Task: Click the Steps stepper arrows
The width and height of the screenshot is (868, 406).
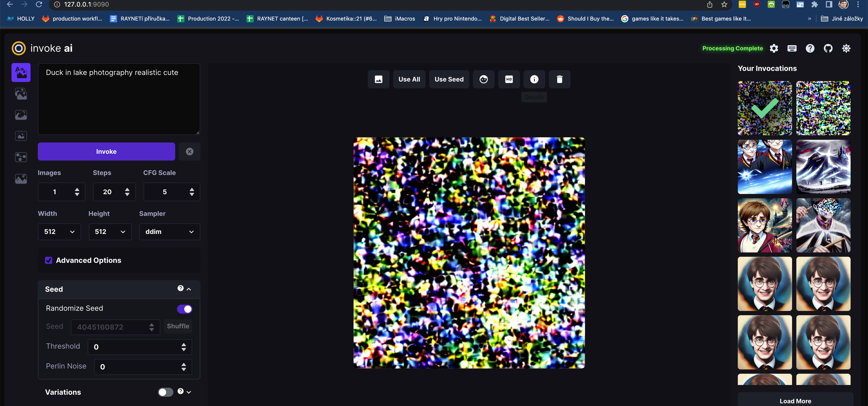Action: pos(127,192)
